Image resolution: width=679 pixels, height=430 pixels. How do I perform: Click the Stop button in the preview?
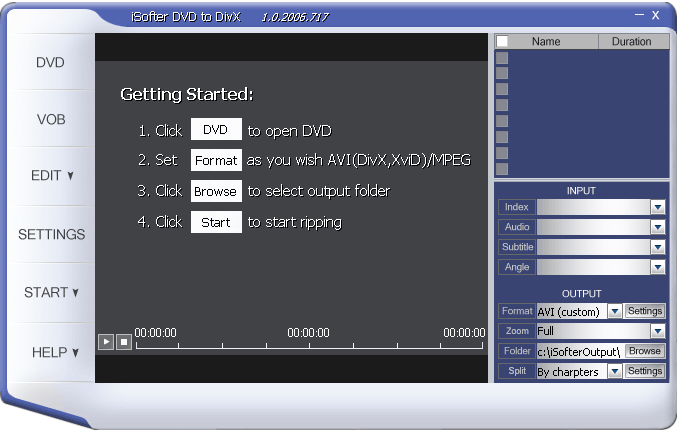click(124, 342)
